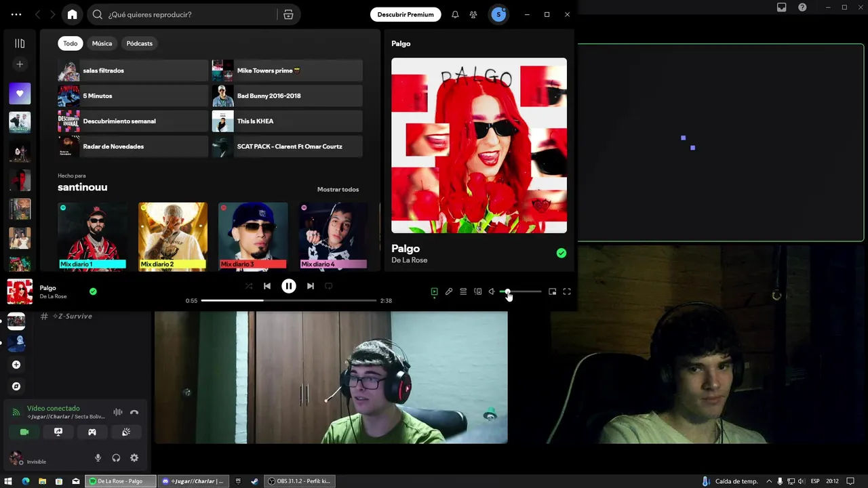Open Spotify three-dot main menu

tap(16, 14)
